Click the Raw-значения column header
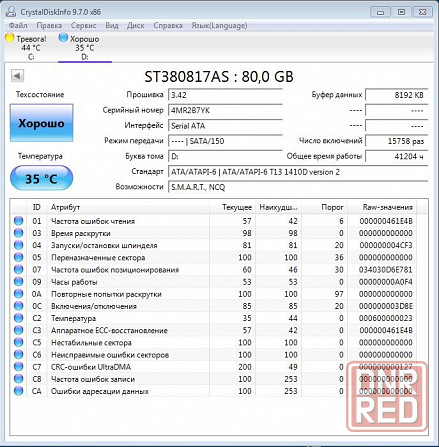Screen dimensions: 439x447 click(382, 207)
